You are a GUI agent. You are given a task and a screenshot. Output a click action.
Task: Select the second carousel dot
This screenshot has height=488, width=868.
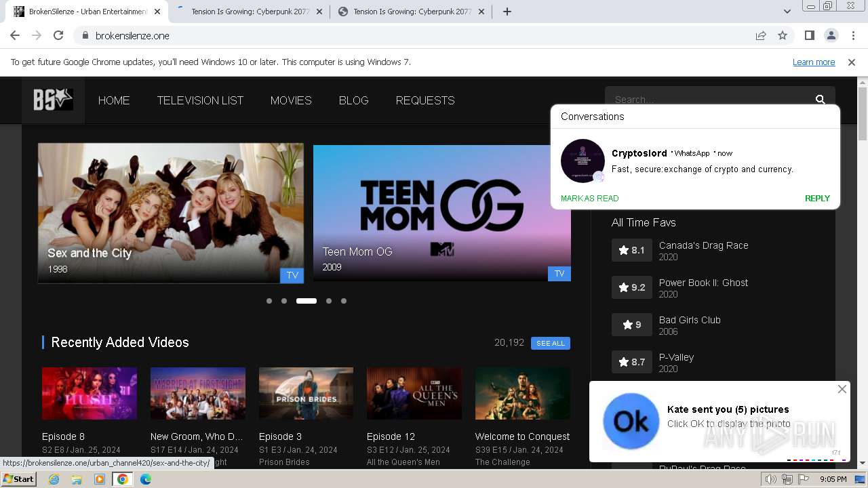click(284, 301)
